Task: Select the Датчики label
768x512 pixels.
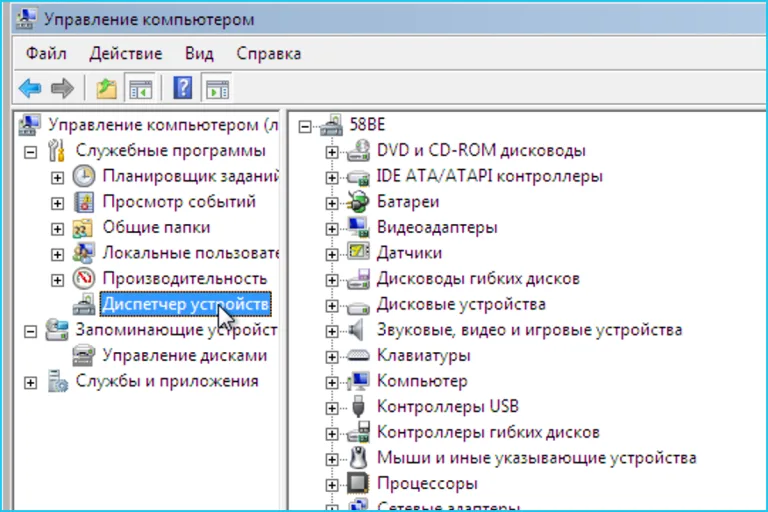Action: tap(409, 253)
